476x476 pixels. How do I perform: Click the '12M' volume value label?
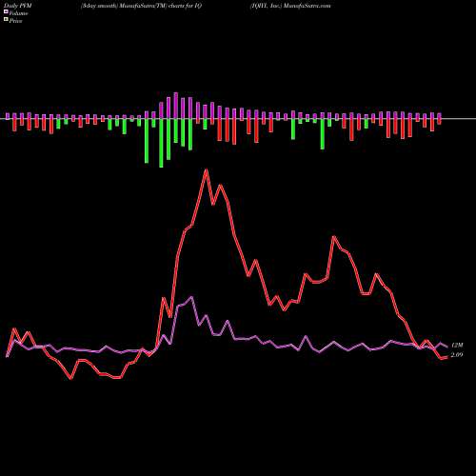(457, 345)
